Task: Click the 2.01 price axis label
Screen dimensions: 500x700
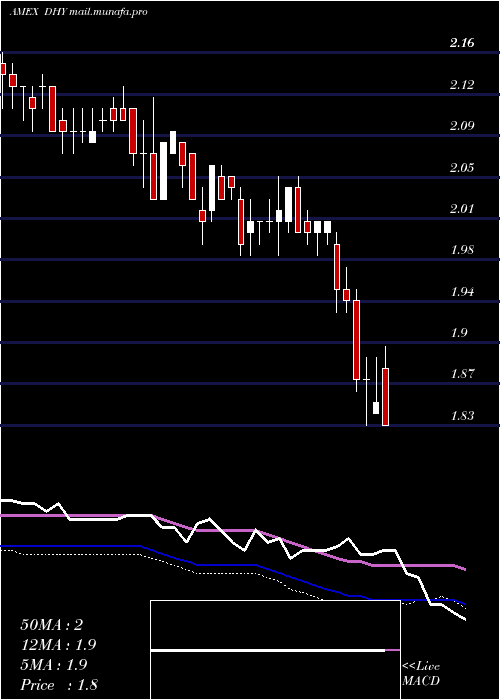Action: 462,209
